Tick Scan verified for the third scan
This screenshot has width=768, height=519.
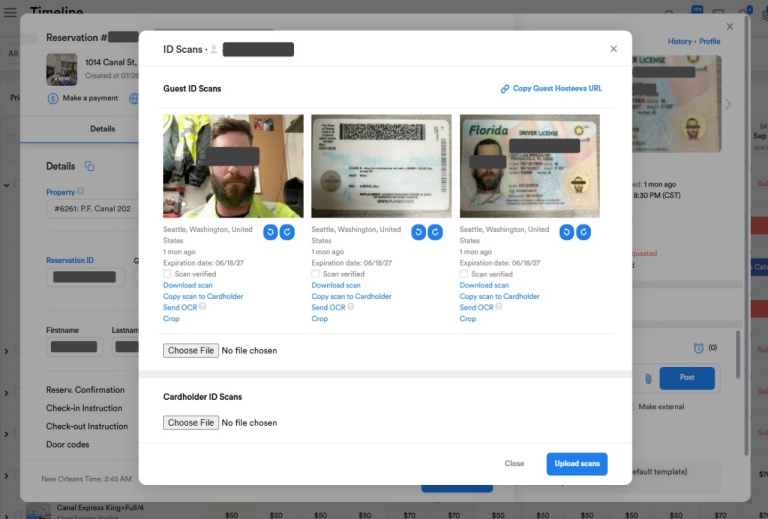click(464, 274)
